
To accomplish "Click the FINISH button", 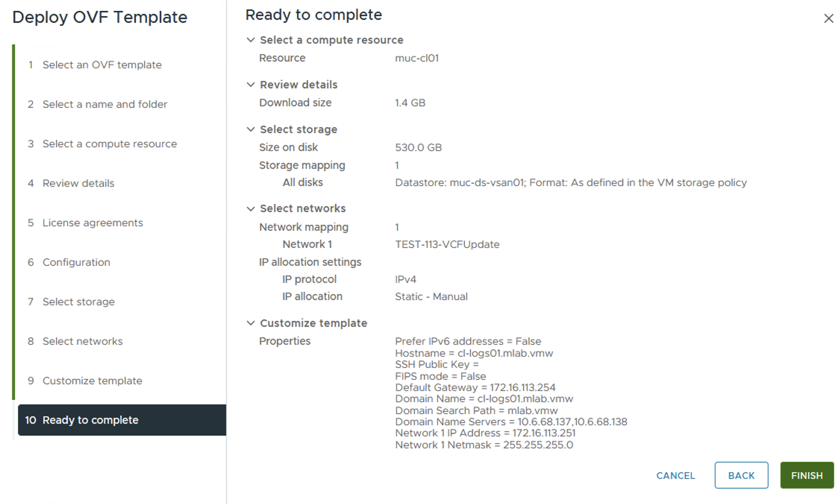I will [x=807, y=475].
